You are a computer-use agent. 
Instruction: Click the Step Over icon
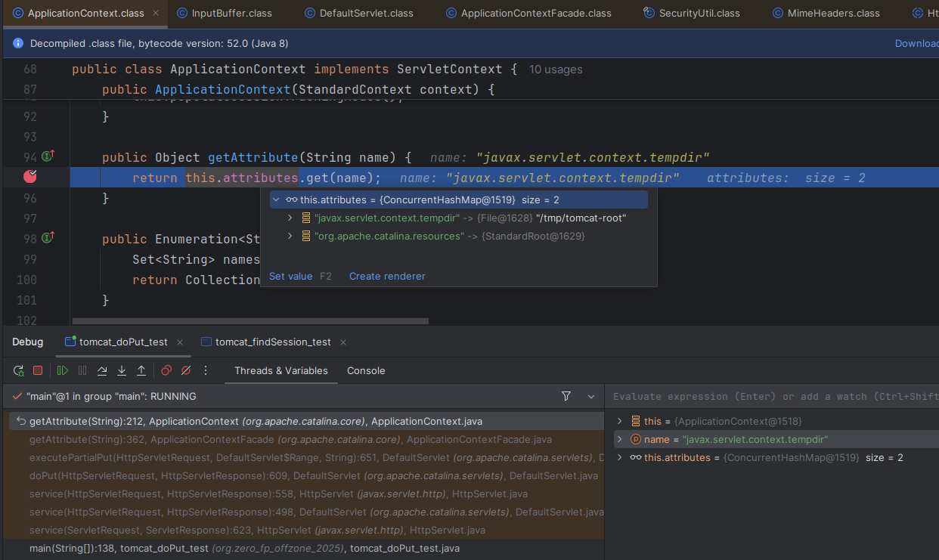[x=102, y=370]
